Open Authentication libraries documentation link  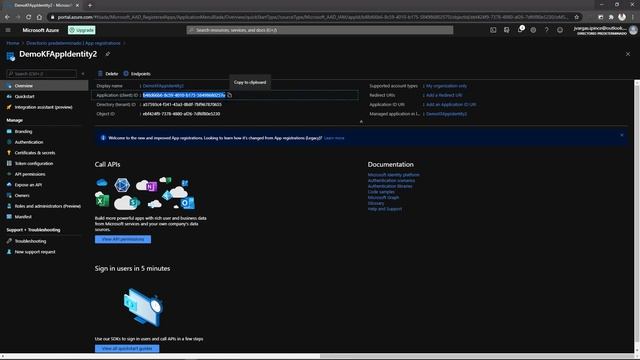(x=390, y=186)
